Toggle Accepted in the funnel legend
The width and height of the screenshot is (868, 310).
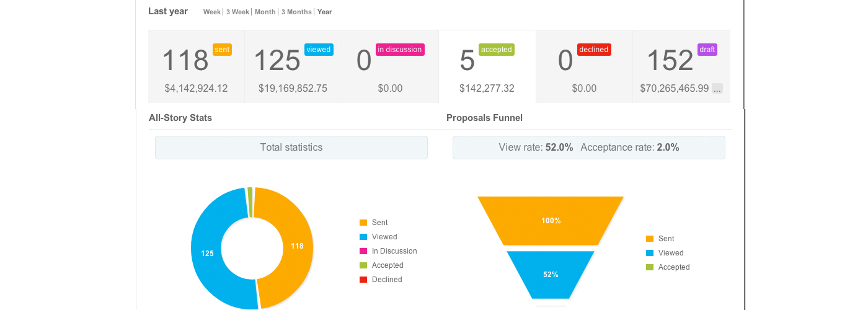coord(668,267)
